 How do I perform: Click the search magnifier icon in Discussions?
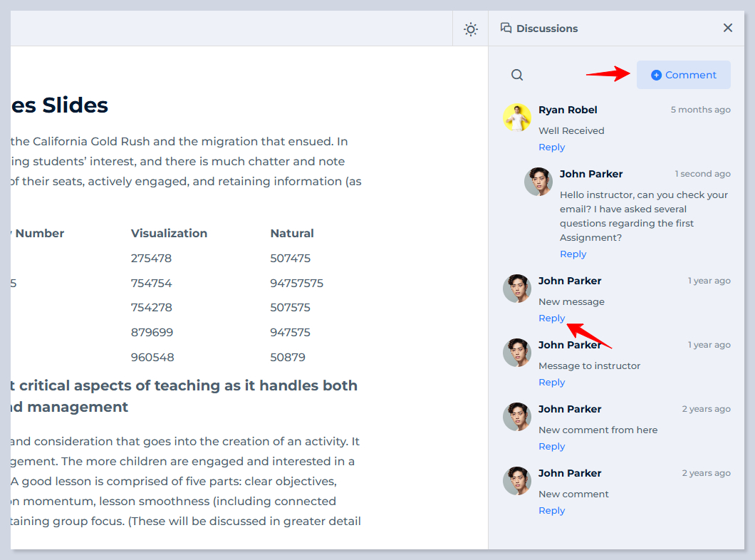[x=518, y=75]
